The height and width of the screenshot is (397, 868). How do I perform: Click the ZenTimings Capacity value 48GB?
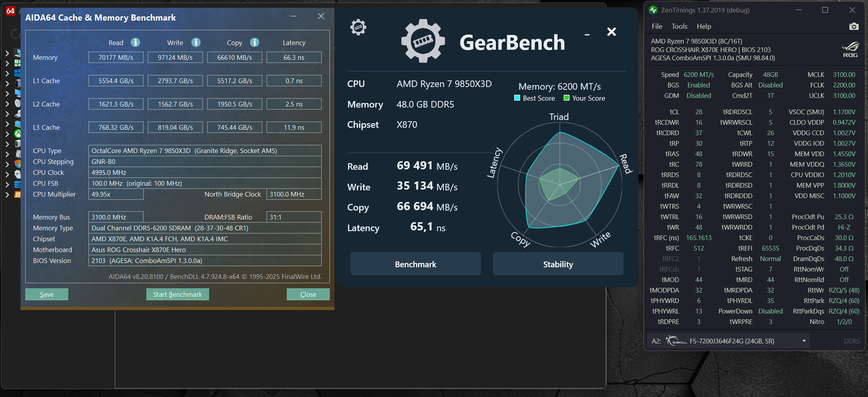771,75
